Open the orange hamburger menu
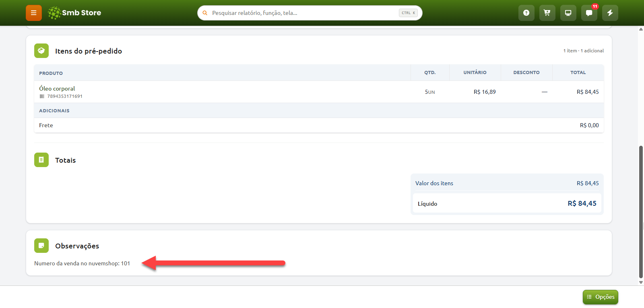The height and width of the screenshot is (308, 644). click(34, 13)
